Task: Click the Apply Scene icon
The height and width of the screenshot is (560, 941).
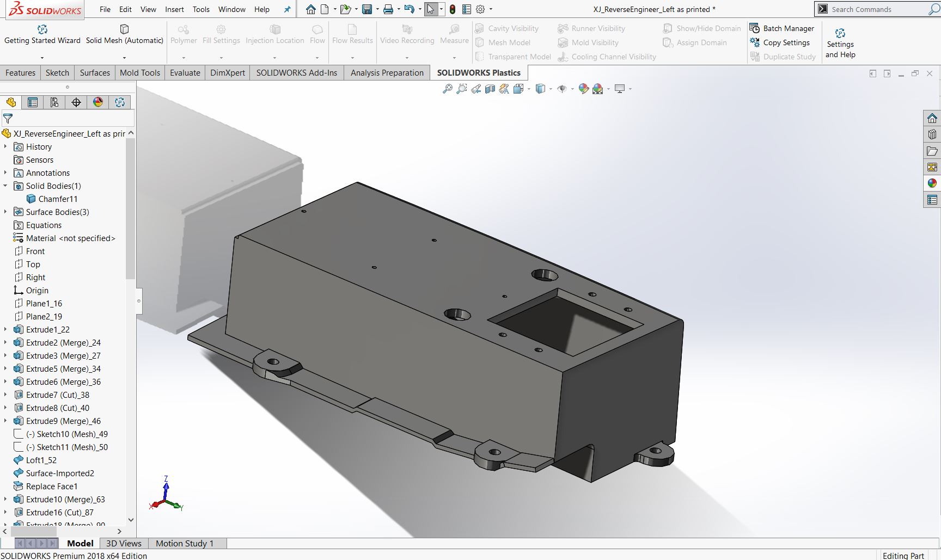Action: coord(597,89)
